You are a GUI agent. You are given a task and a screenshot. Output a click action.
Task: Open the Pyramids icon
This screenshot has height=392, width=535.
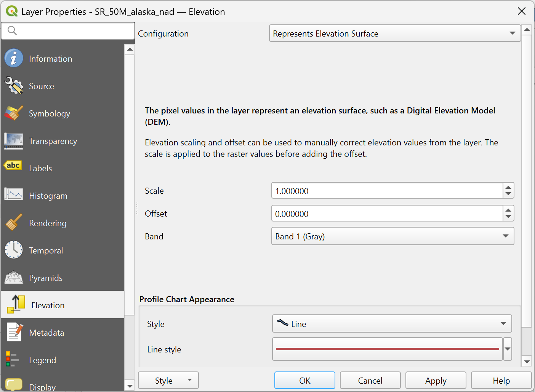(14, 277)
